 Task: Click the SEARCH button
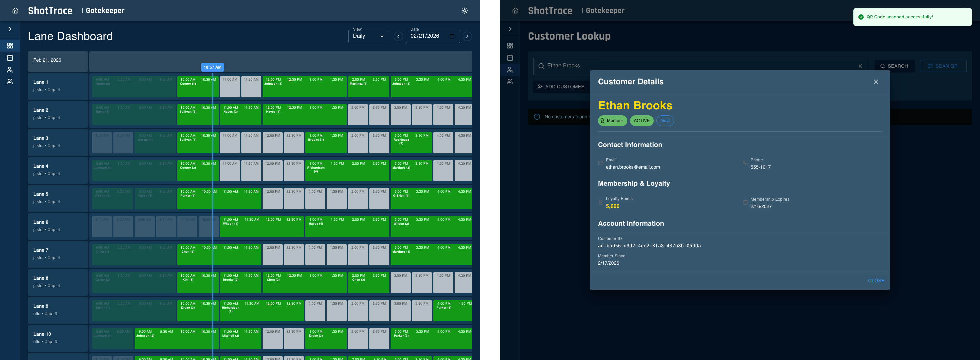894,66
